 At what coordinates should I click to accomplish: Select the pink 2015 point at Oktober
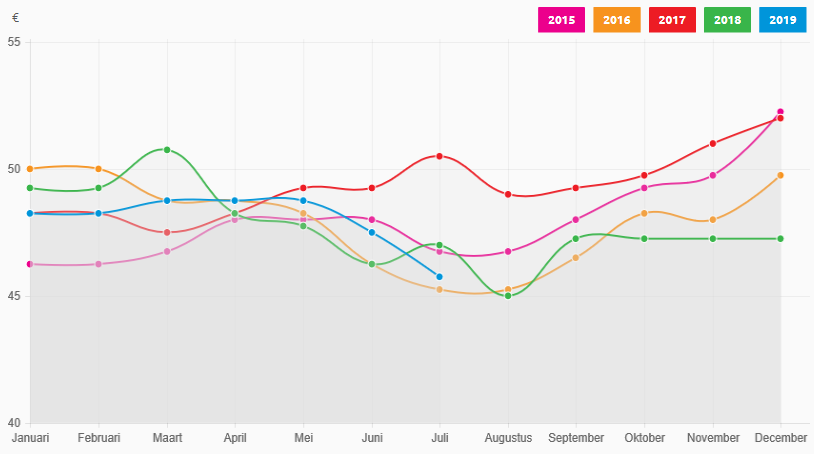pos(645,188)
